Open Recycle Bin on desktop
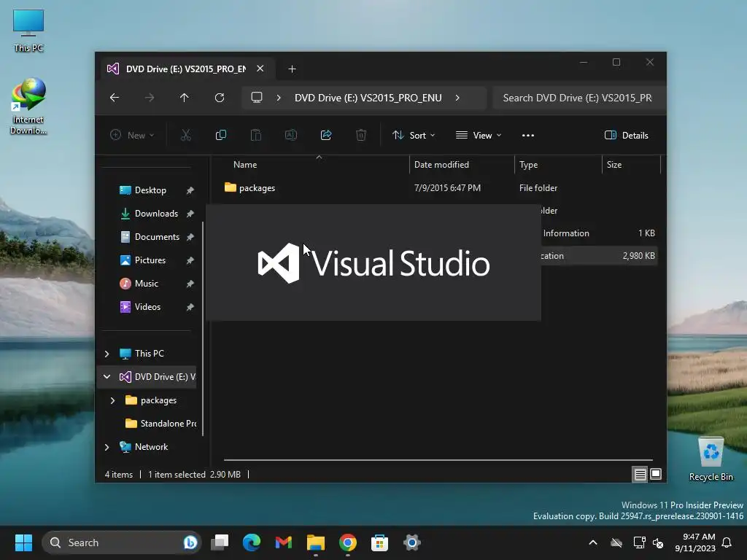 click(x=711, y=459)
